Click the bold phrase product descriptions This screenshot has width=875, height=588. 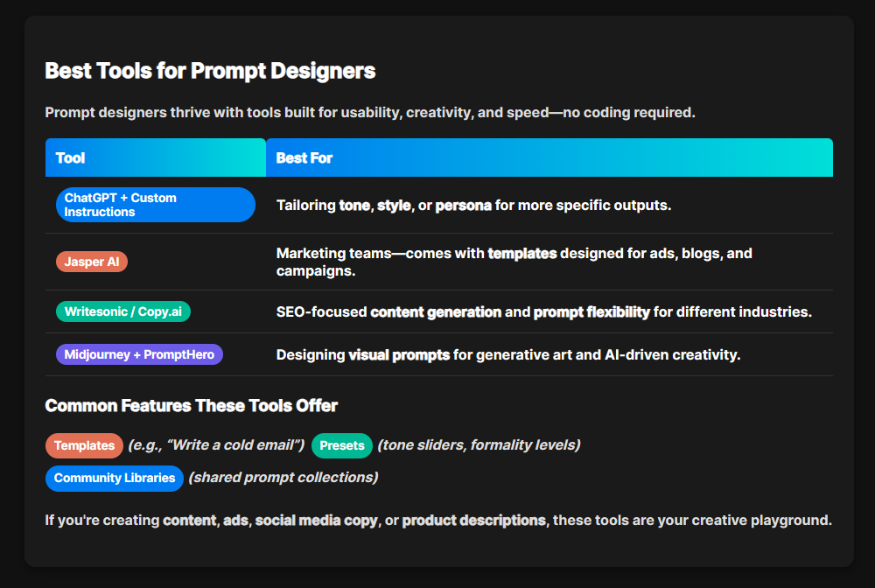point(473,521)
